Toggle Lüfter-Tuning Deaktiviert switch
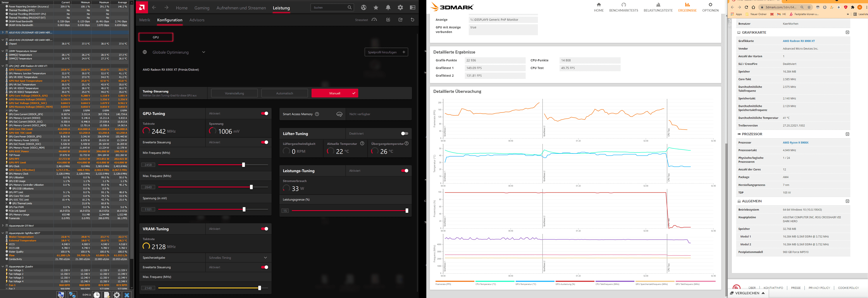 (x=405, y=133)
